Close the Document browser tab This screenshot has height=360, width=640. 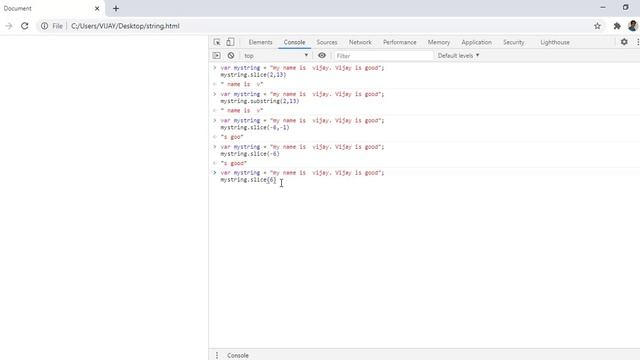[x=97, y=8]
